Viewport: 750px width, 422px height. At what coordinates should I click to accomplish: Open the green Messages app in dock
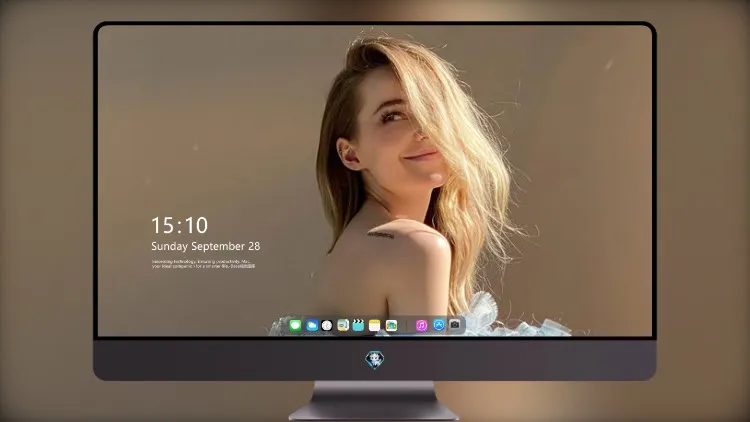295,325
